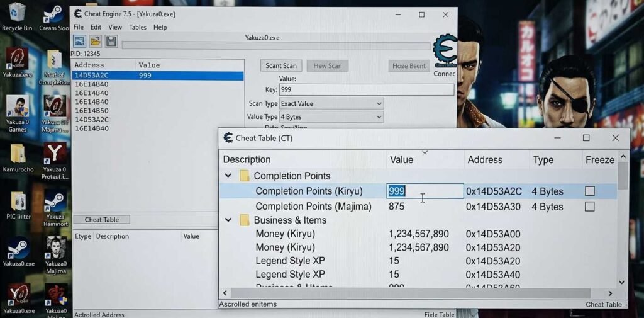This screenshot has width=644, height=318.
Task: Click the editable 999 value cell for Kiryu
Action: click(x=425, y=191)
